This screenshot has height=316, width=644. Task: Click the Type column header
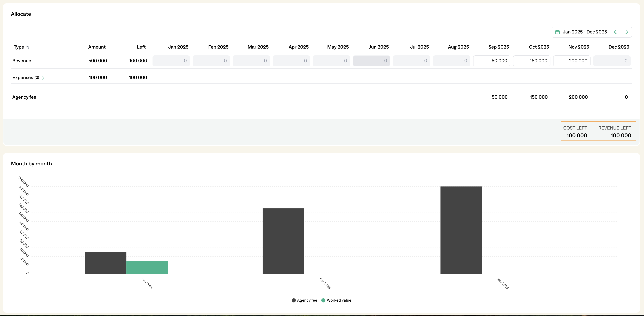coord(19,47)
